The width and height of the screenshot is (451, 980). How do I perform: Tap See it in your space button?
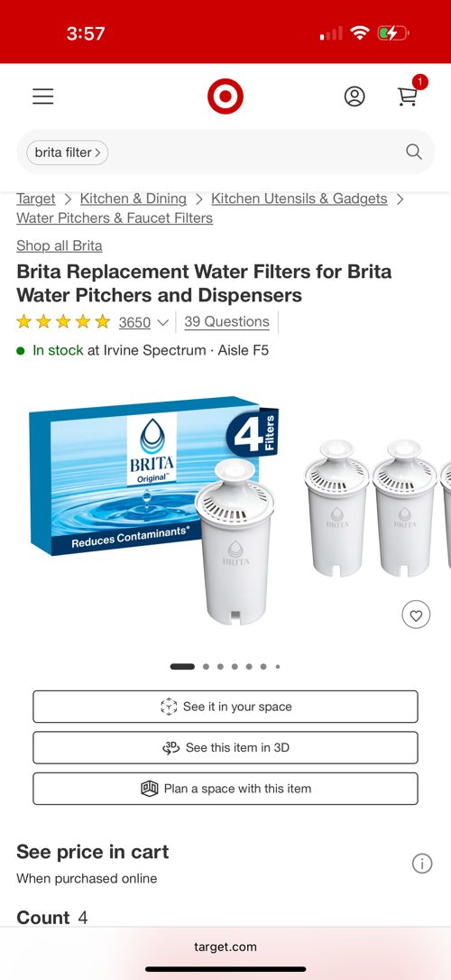(225, 707)
